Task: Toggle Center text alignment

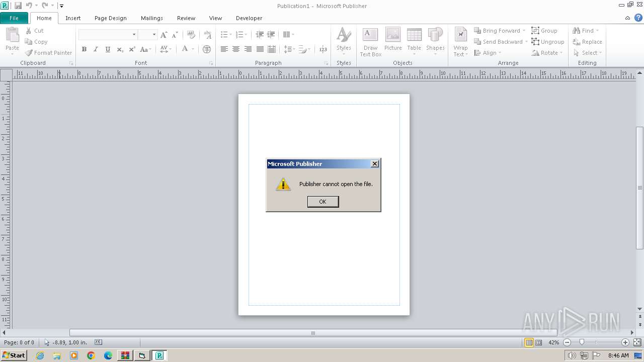Action: (x=236, y=49)
